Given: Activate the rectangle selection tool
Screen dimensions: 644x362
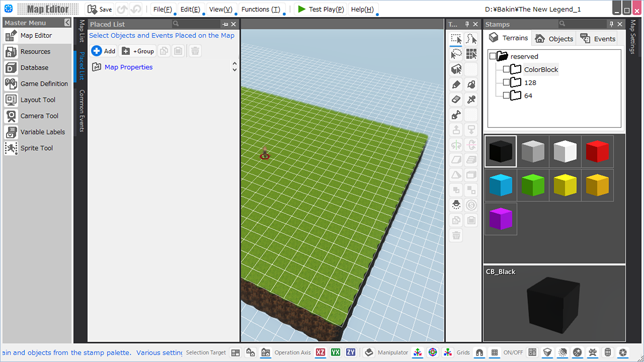Looking at the screenshot, I should [456, 39].
